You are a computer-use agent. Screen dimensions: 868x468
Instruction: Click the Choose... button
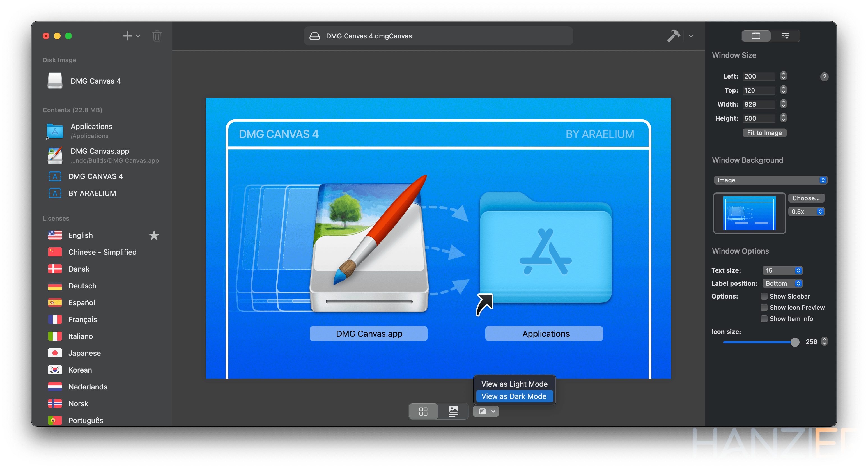coord(806,198)
